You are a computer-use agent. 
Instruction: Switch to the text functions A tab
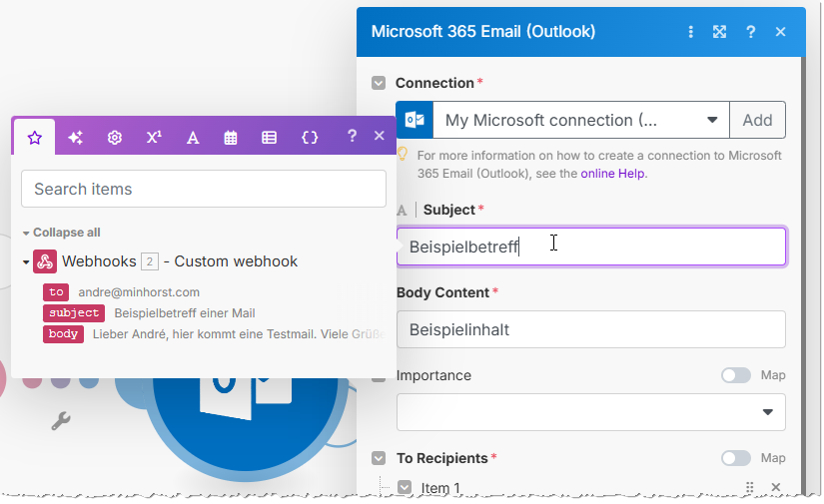point(193,138)
